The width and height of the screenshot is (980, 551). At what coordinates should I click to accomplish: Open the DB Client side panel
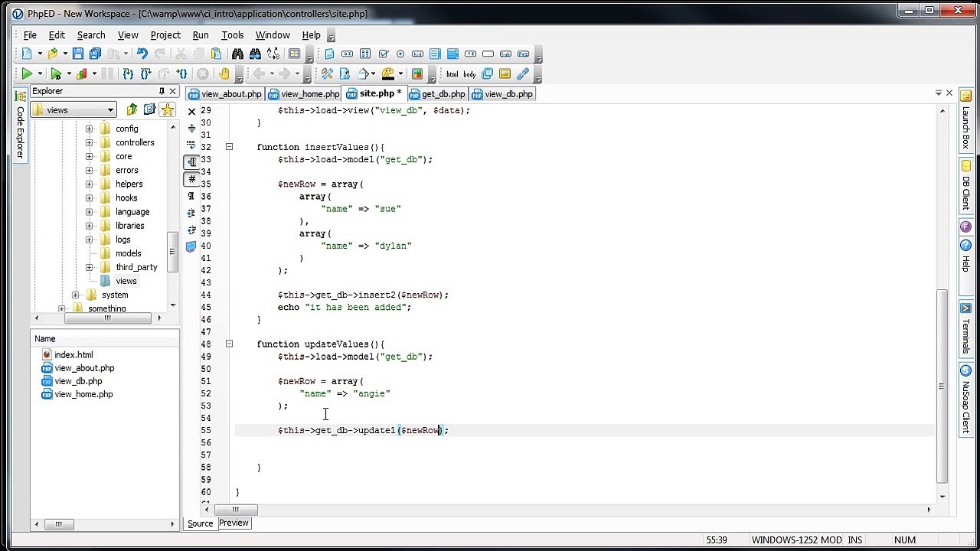[965, 187]
